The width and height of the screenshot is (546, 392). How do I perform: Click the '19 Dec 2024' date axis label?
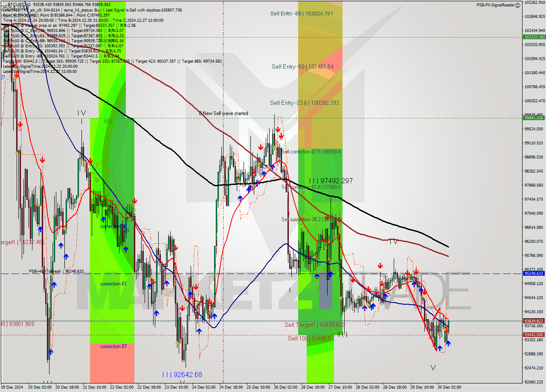12,387
